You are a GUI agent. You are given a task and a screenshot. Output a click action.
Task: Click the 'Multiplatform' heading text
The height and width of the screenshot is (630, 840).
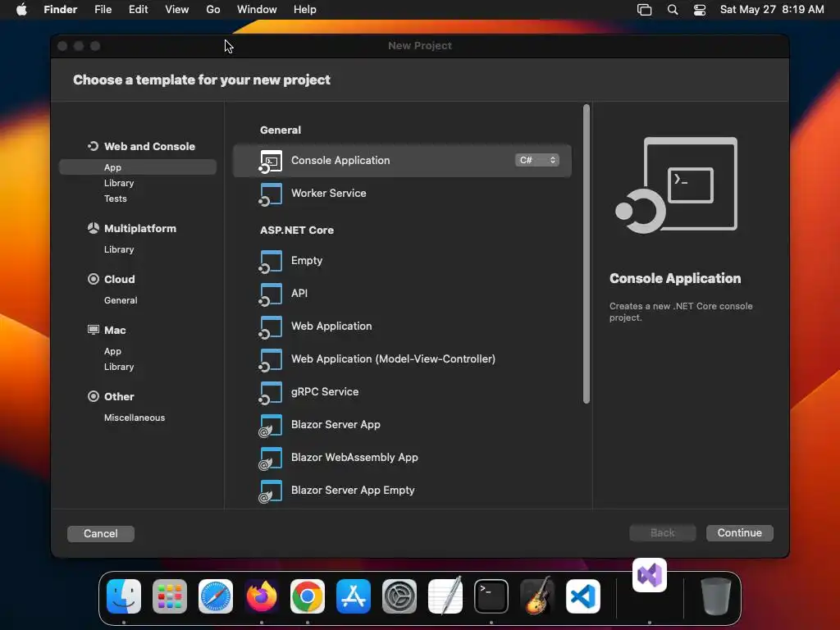coord(139,228)
